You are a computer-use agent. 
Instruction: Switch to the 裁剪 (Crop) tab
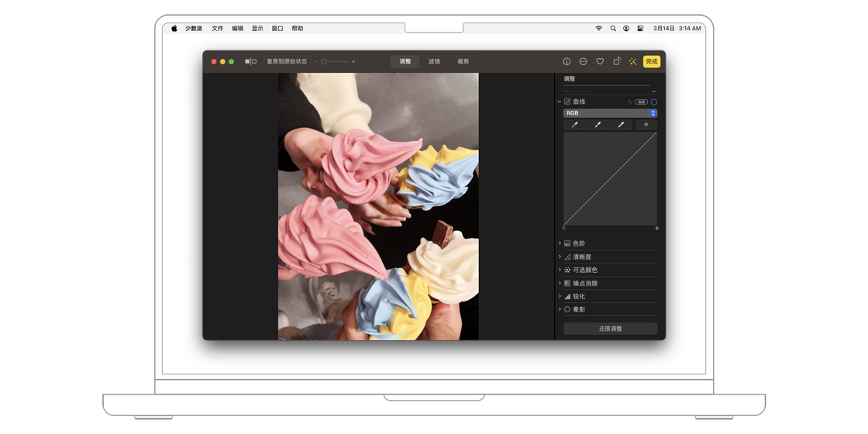click(x=463, y=61)
